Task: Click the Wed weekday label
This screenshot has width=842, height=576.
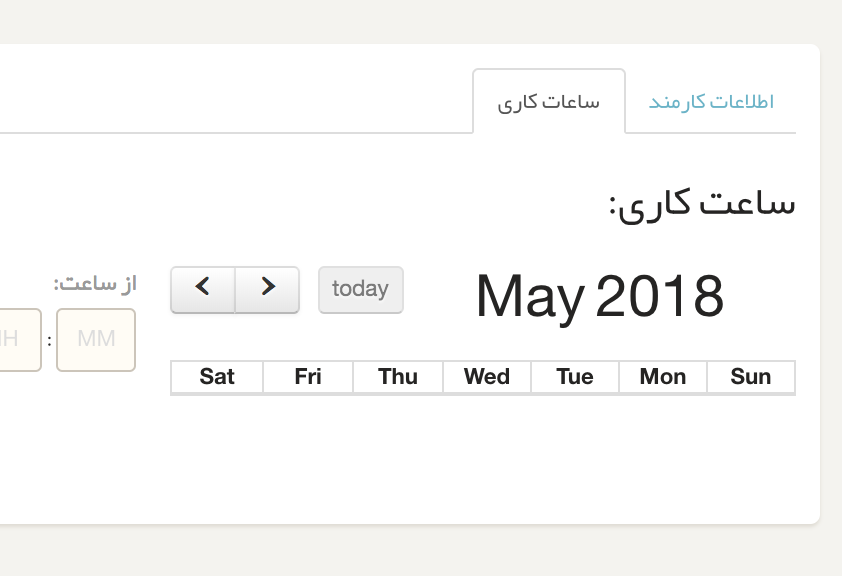Action: pos(486,377)
